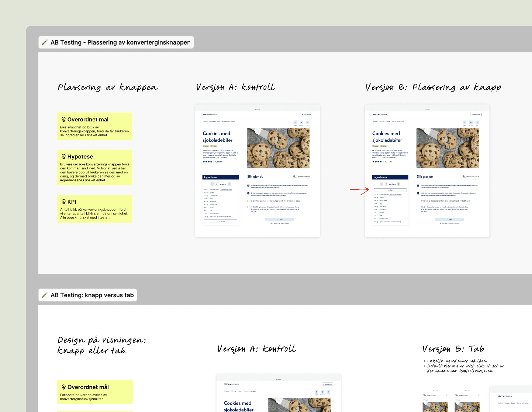Click pencil icon on knapp versus tab label
Screen dimensions: 532x412
pyautogui.click(x=45, y=295)
